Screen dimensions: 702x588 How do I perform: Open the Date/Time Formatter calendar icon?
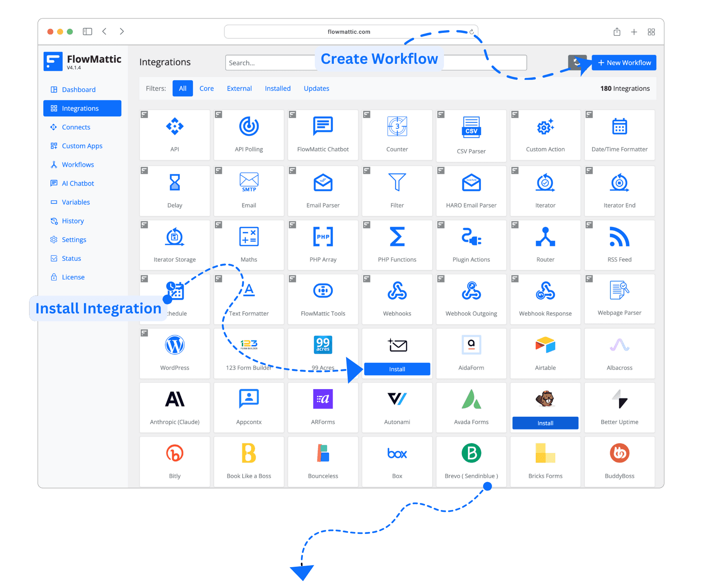click(x=619, y=126)
